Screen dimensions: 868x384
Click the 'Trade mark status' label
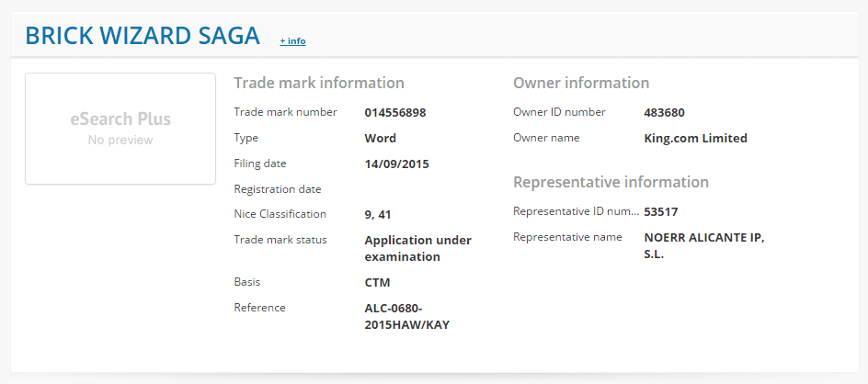pyautogui.click(x=280, y=240)
